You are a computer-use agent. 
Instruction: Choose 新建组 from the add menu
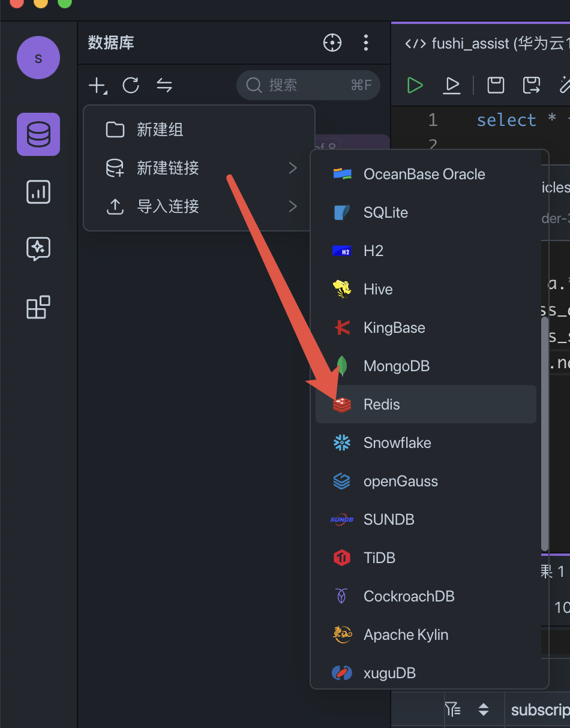click(199, 130)
